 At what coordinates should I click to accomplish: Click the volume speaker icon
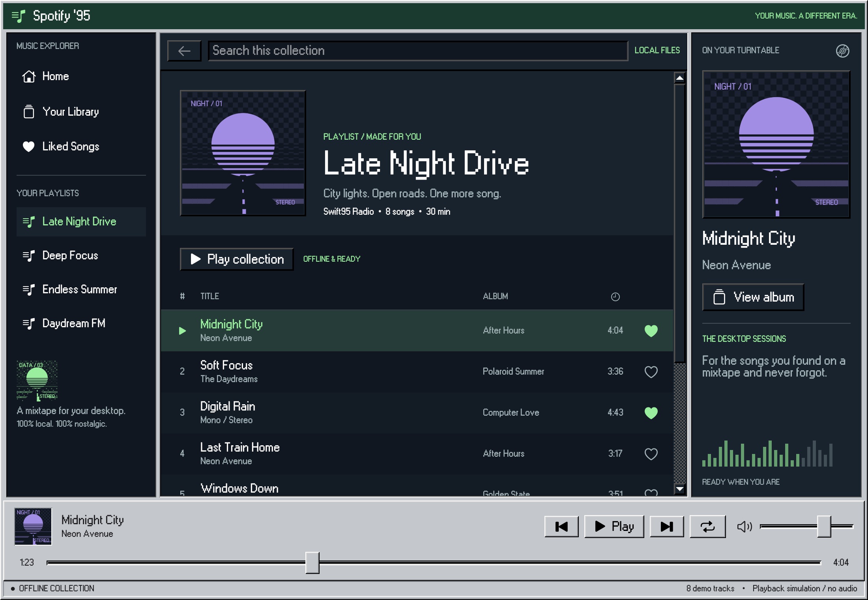pyautogui.click(x=745, y=527)
